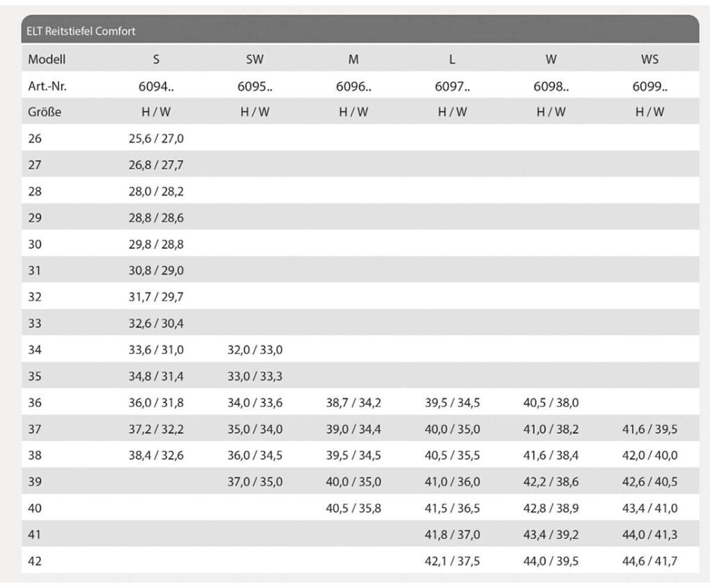Image resolution: width=710 pixels, height=588 pixels.
Task: Select article number 6097..
Action: click(x=452, y=87)
